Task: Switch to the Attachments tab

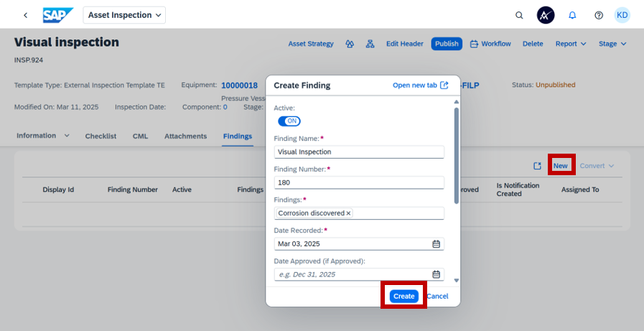Action: coord(186,136)
